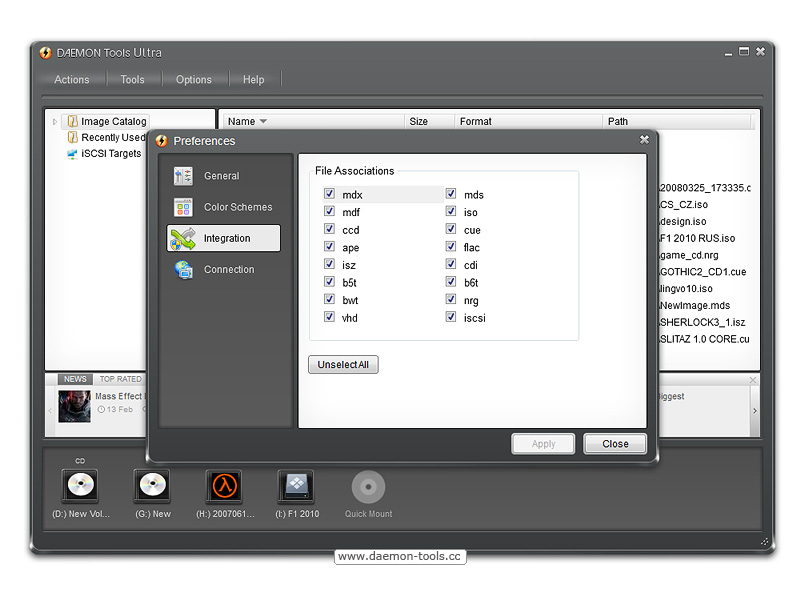Open the Actions menu
This screenshot has height=600, width=800.
(71, 80)
